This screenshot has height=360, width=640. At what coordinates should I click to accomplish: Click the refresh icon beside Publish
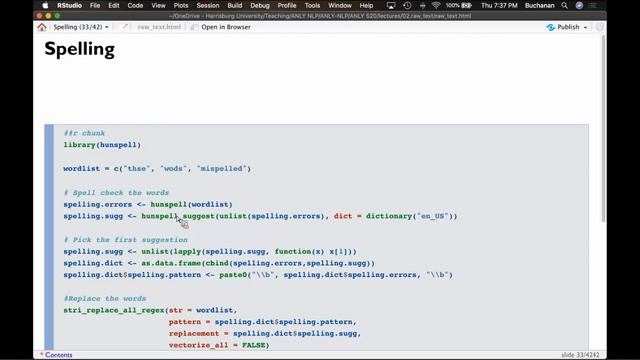pos(599,27)
